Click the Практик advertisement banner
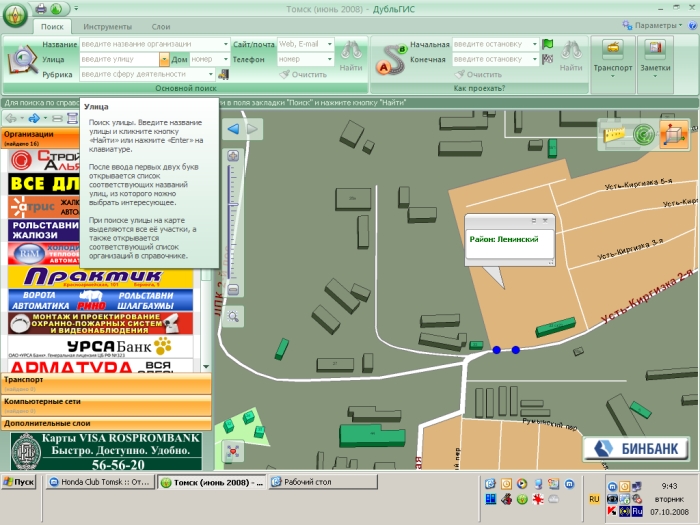Image resolution: width=700 pixels, height=525 pixels. (100, 277)
